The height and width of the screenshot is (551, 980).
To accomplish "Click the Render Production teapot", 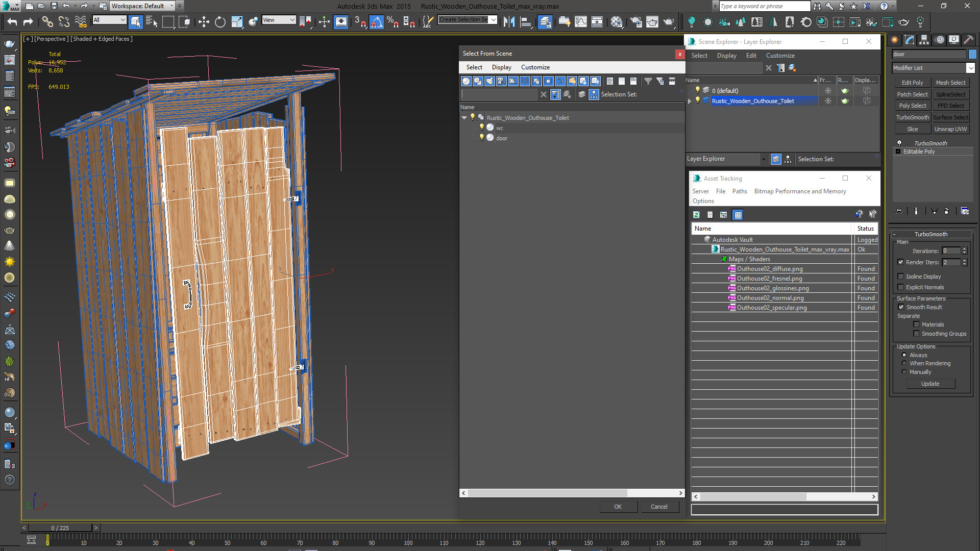I will [x=669, y=21].
